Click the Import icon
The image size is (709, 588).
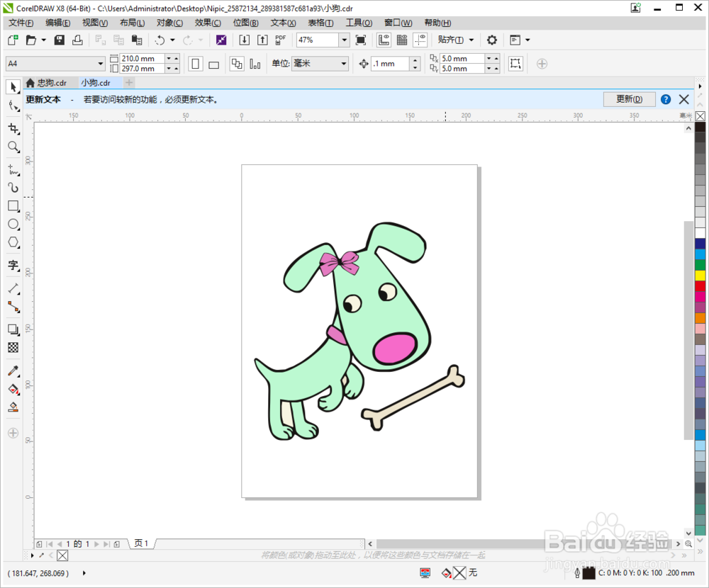pos(244,40)
